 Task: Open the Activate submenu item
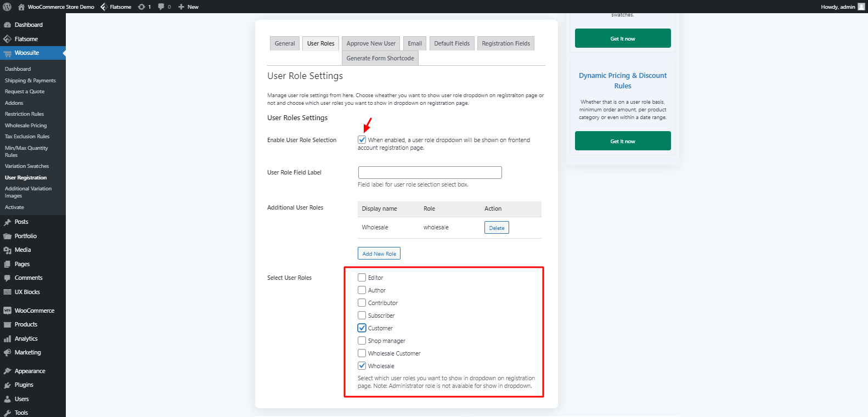pyautogui.click(x=14, y=207)
